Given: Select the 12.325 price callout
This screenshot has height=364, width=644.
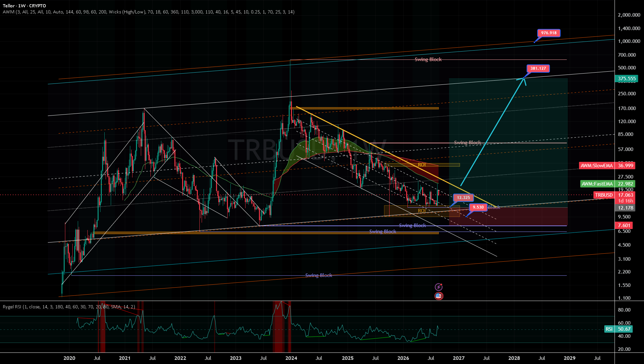Looking at the screenshot, I should pyautogui.click(x=463, y=198).
